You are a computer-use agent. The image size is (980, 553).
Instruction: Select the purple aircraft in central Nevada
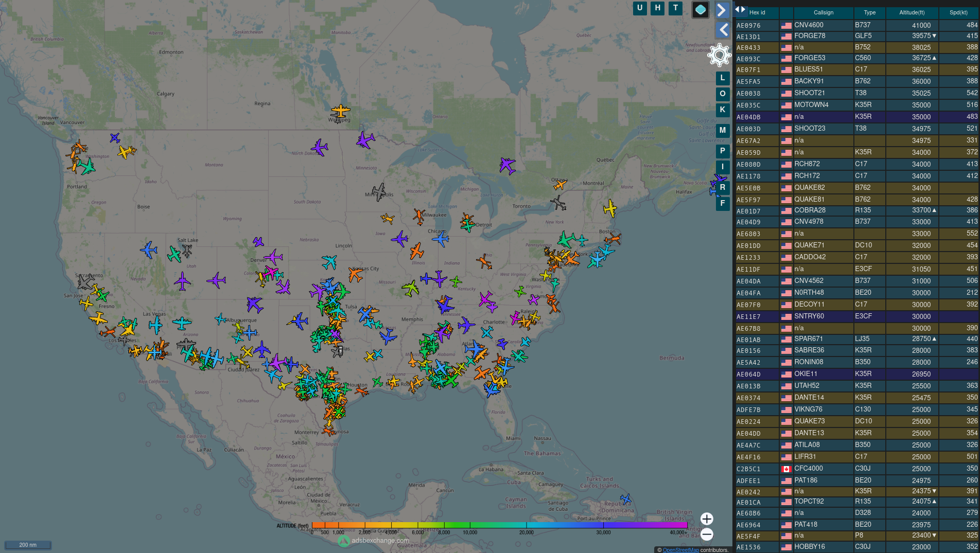182,281
